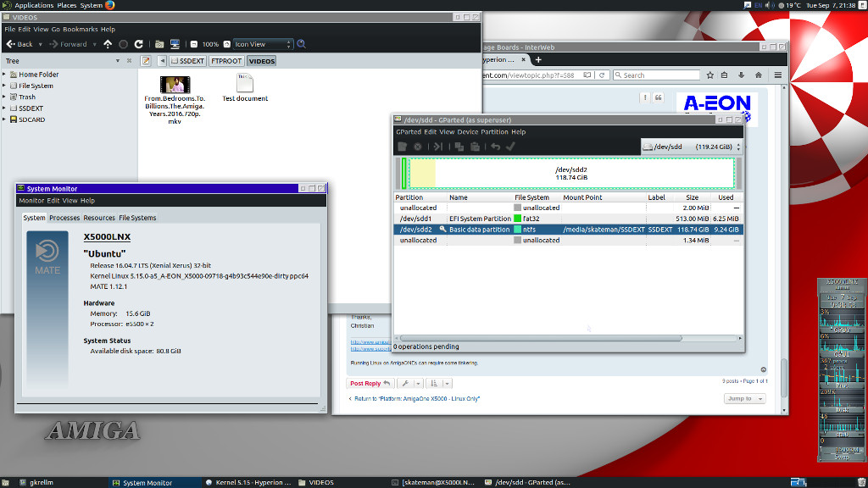
Task: Zoom in using the icon after 100%
Action: coord(227,44)
